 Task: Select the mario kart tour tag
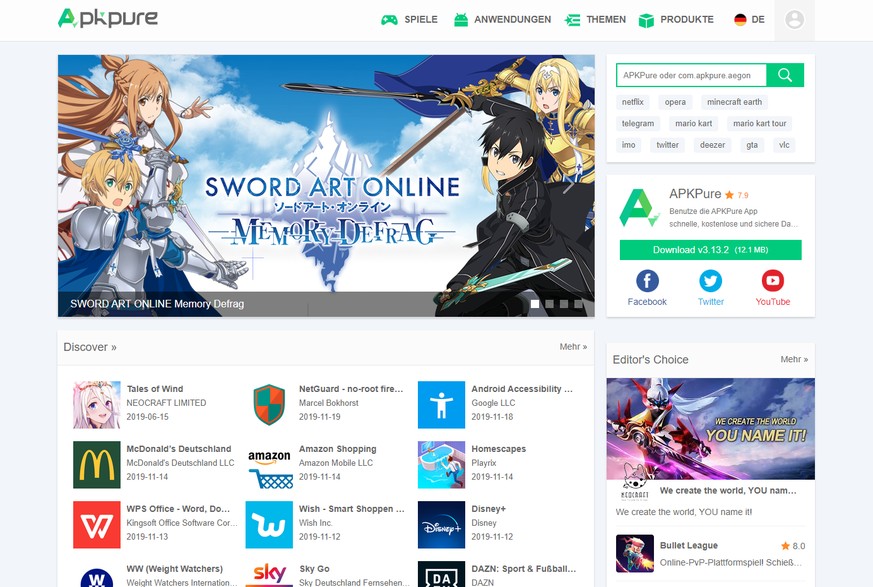(759, 124)
